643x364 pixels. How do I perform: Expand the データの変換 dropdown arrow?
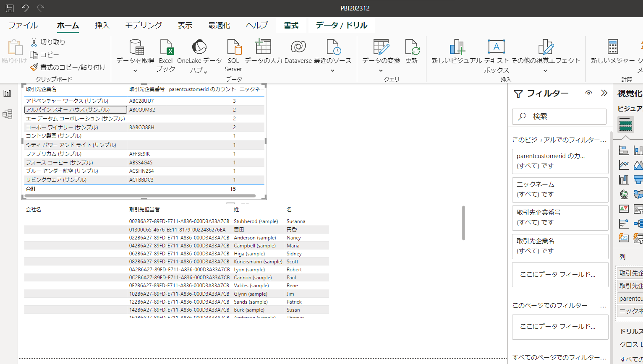click(x=381, y=70)
